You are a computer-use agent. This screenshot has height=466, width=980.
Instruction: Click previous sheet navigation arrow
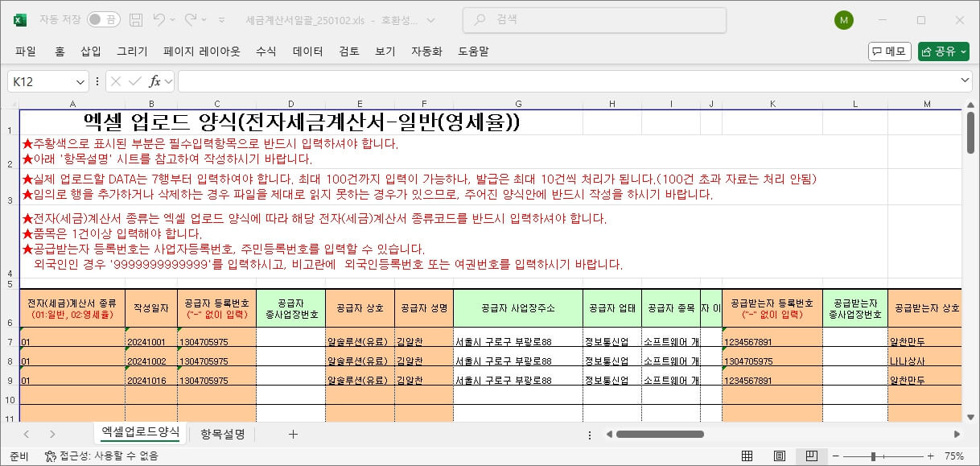[x=26, y=434]
